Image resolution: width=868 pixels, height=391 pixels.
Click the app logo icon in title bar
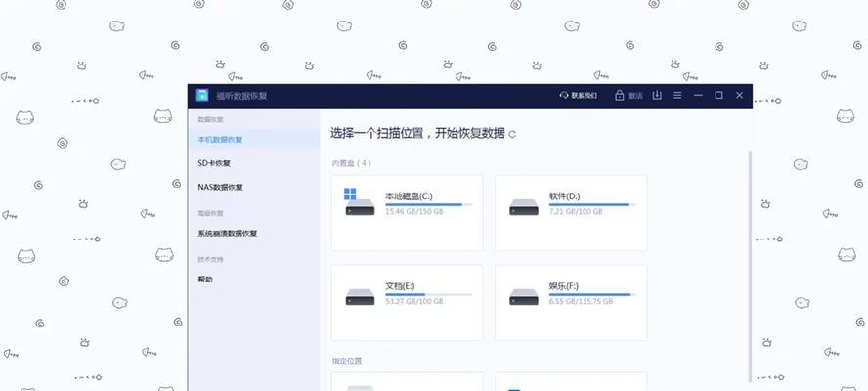pyautogui.click(x=202, y=95)
